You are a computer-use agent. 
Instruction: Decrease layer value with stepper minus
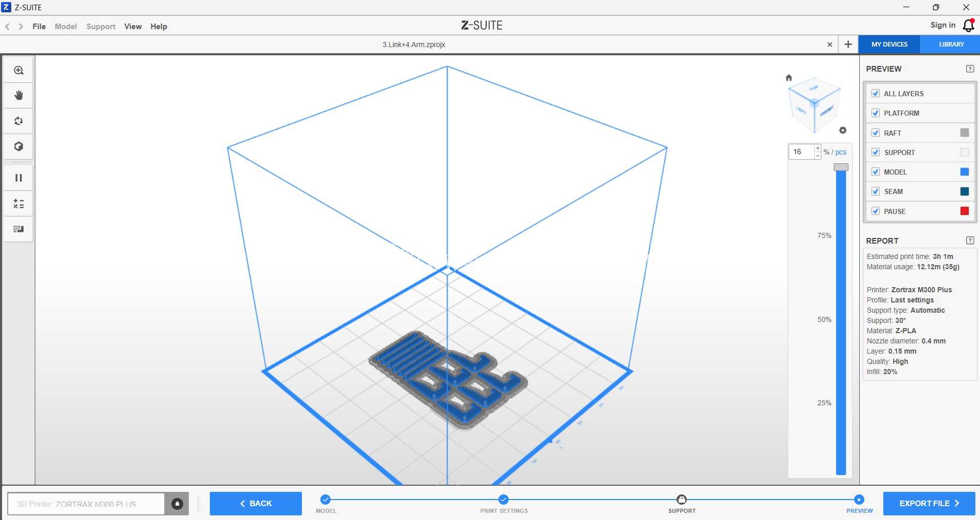coord(818,155)
